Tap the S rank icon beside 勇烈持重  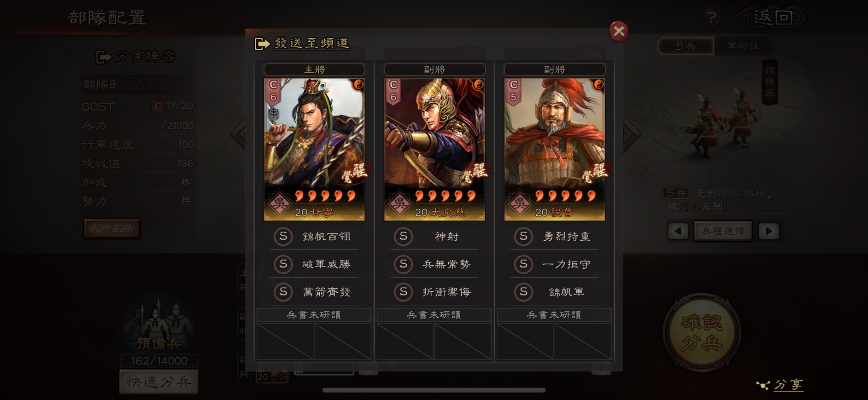click(523, 237)
